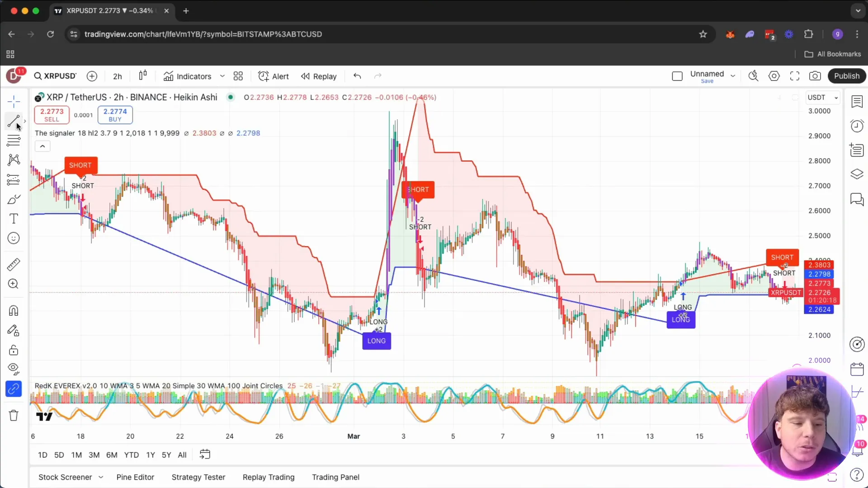This screenshot has width=868, height=488.
Task: Set range to YTD
Action: pos(132,455)
